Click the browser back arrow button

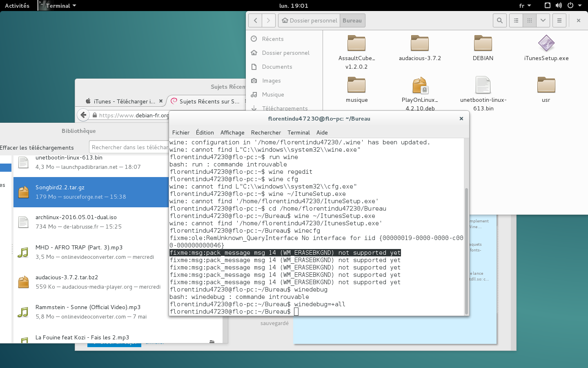coord(83,115)
